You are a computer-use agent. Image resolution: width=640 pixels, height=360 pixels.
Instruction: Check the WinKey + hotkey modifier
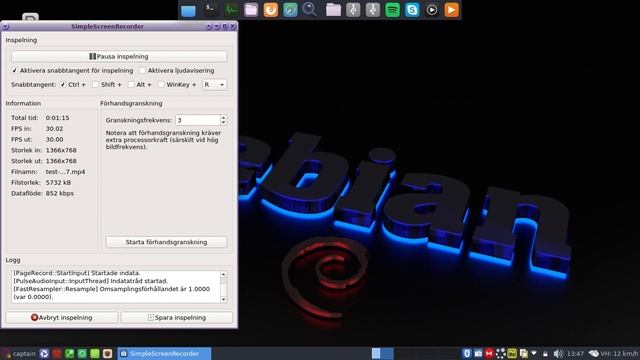(x=161, y=84)
